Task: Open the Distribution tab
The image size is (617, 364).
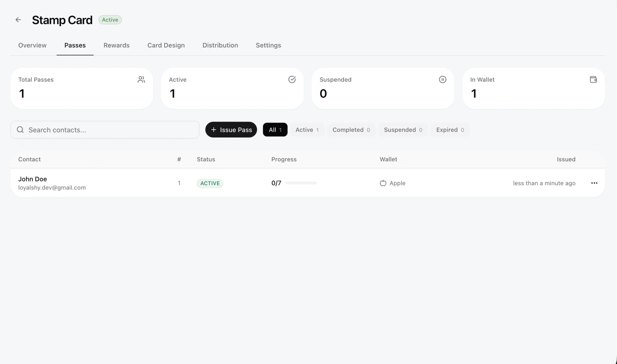Action: 220,45
